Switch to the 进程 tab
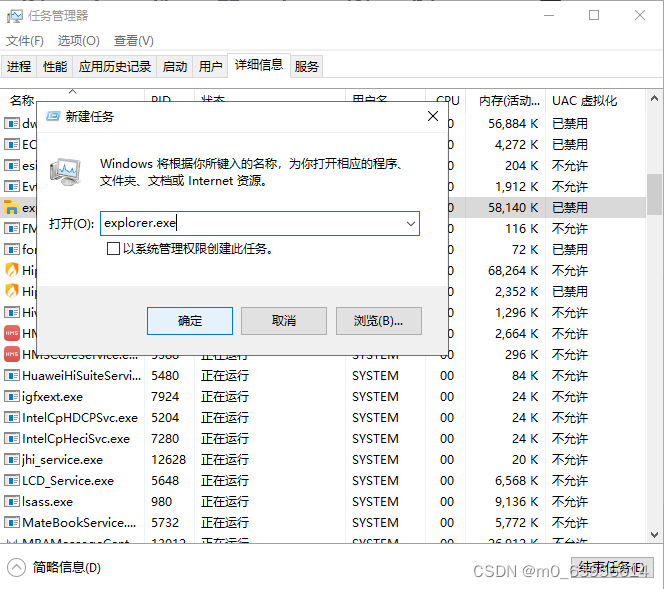 [x=19, y=66]
